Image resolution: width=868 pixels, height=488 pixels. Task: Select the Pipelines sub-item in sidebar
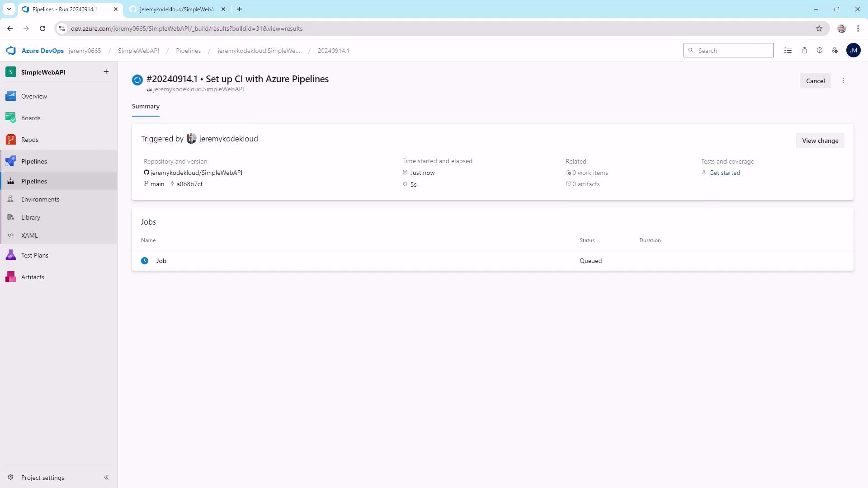[x=59, y=181]
